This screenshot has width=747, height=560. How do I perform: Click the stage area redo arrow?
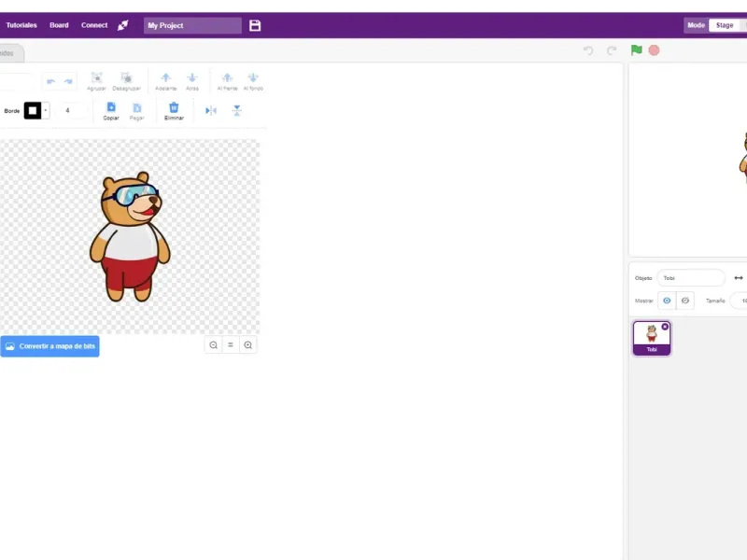pyautogui.click(x=612, y=50)
